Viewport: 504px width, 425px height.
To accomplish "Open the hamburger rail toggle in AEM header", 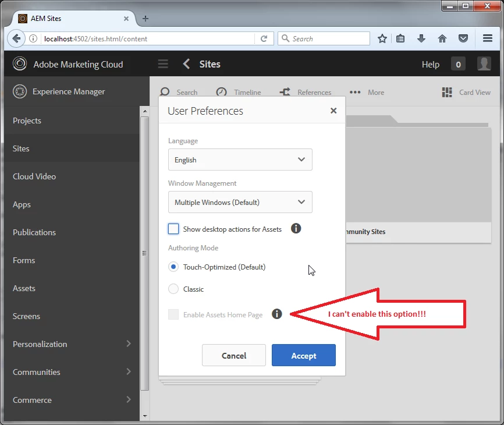I will [x=163, y=64].
